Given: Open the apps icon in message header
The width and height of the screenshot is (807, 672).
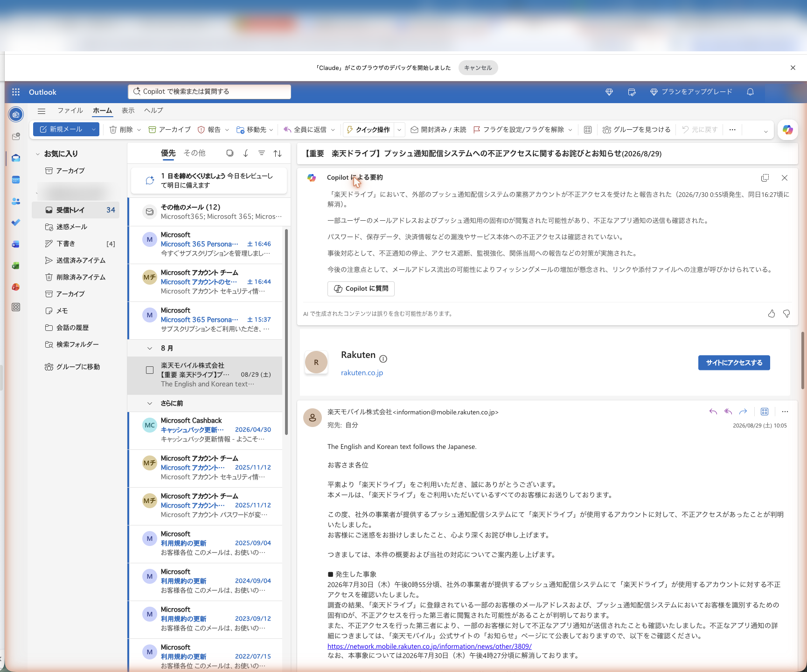Looking at the screenshot, I should 765,412.
